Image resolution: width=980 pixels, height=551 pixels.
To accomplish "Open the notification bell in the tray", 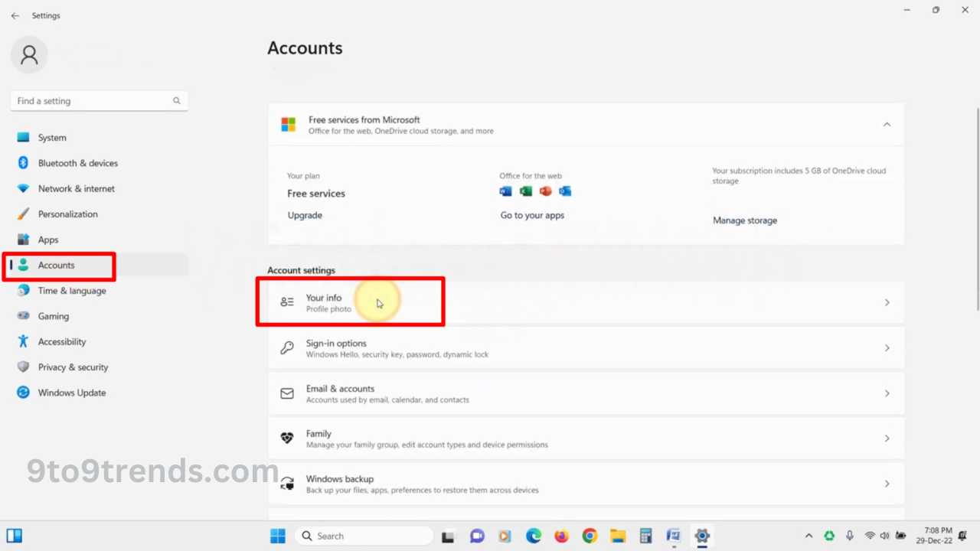I will click(962, 536).
